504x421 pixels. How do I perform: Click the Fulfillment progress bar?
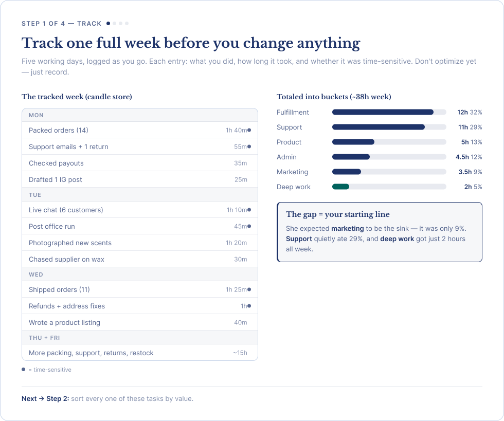pos(389,112)
